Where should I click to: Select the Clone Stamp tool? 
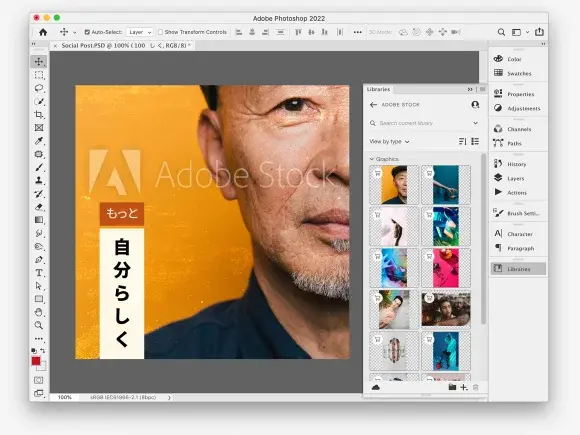39,180
